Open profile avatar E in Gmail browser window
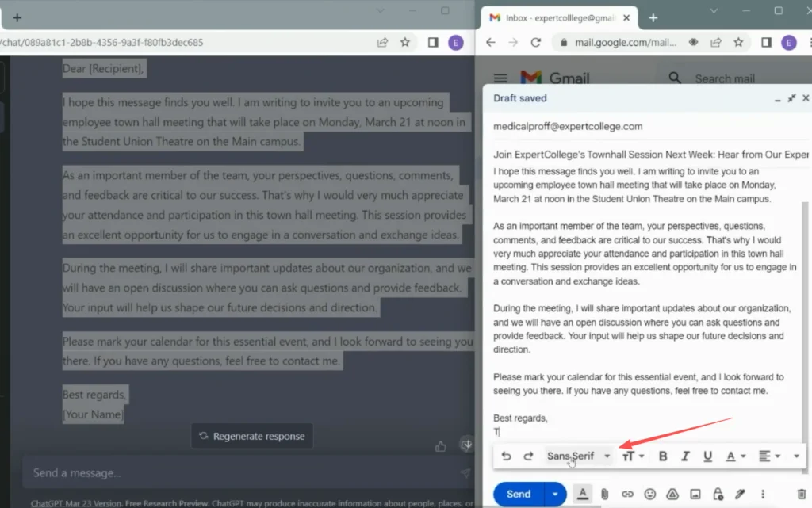This screenshot has width=812, height=508. (x=789, y=43)
